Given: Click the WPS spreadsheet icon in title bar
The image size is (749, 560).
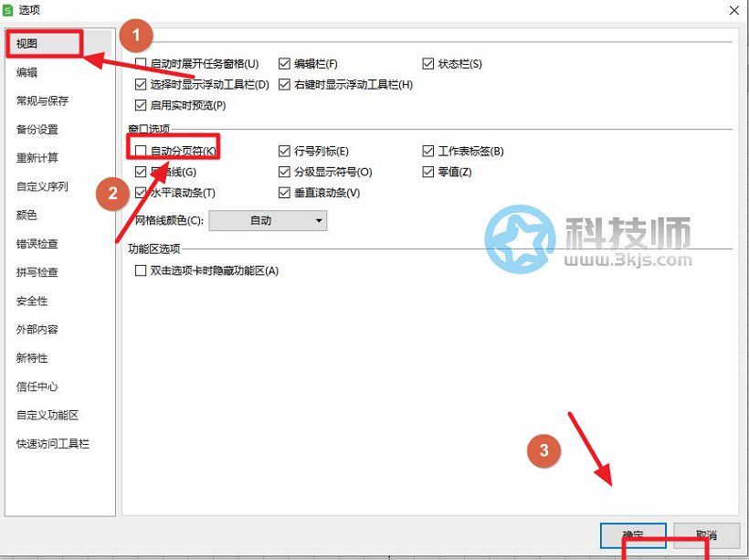Looking at the screenshot, I should pyautogui.click(x=9, y=9).
